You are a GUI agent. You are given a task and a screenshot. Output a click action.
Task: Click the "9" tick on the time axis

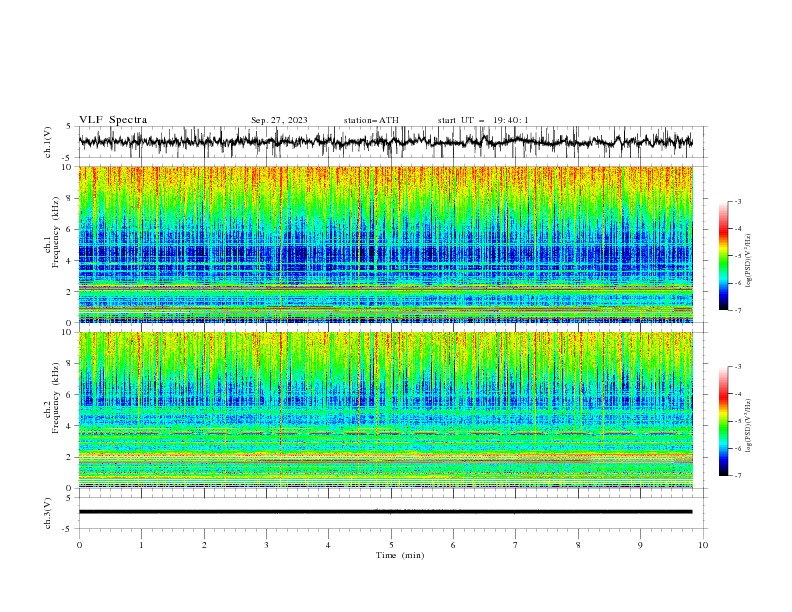click(x=640, y=545)
